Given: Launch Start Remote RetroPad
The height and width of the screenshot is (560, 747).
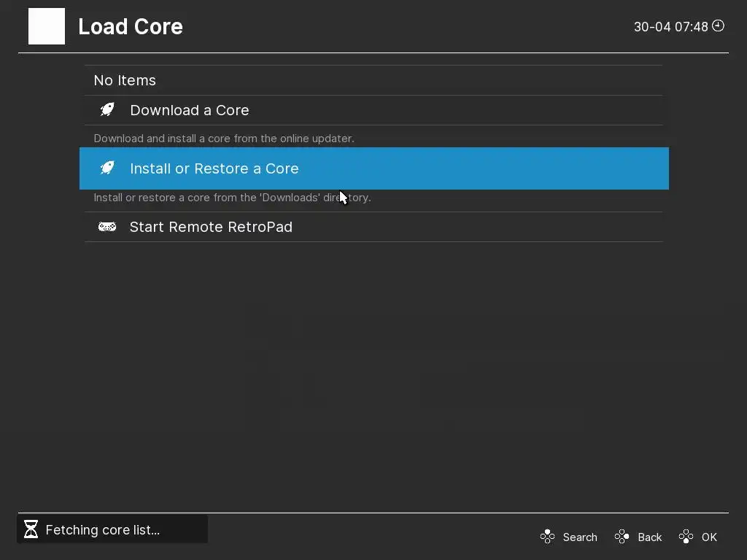Looking at the screenshot, I should 211,227.
